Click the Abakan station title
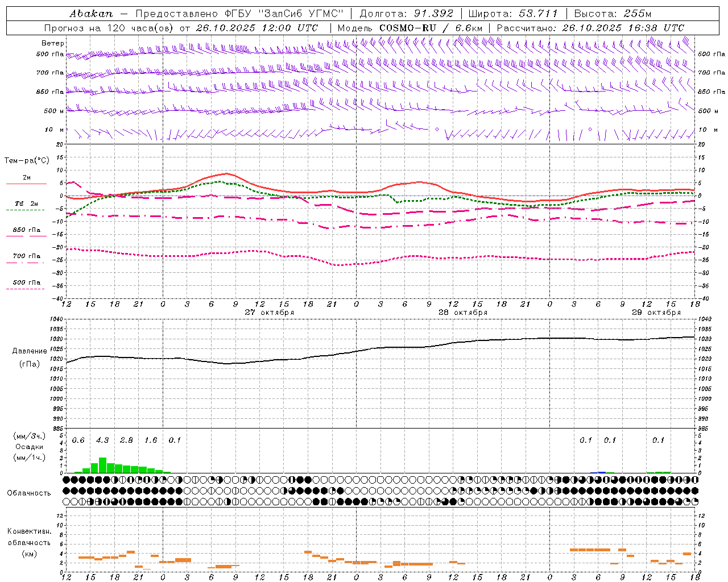728x582 pixels. [x=91, y=14]
